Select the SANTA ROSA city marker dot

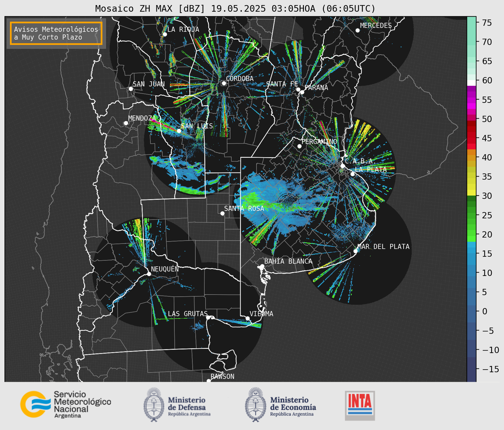coord(222,213)
